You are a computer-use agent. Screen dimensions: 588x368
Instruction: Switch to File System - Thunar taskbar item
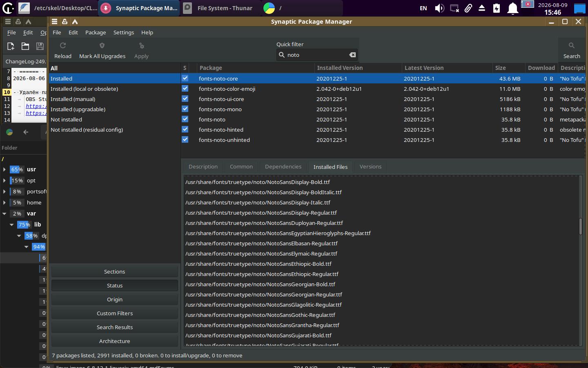[220, 8]
